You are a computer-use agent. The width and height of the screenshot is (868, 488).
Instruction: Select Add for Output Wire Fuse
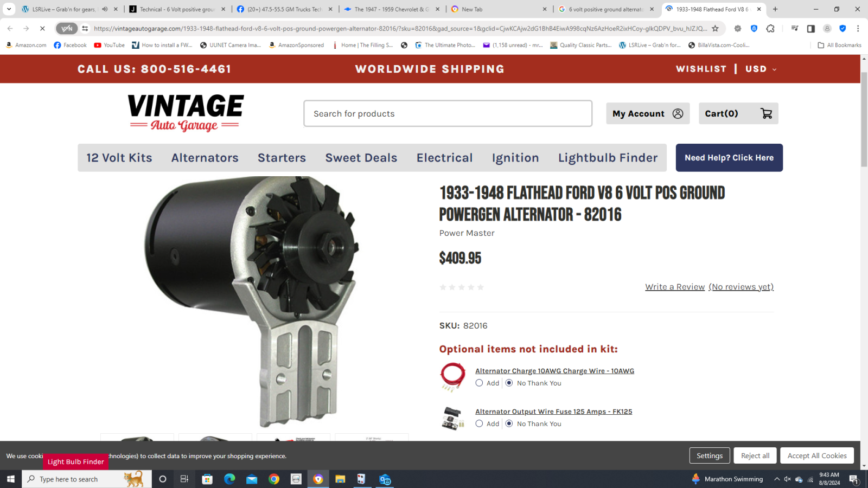pos(479,423)
